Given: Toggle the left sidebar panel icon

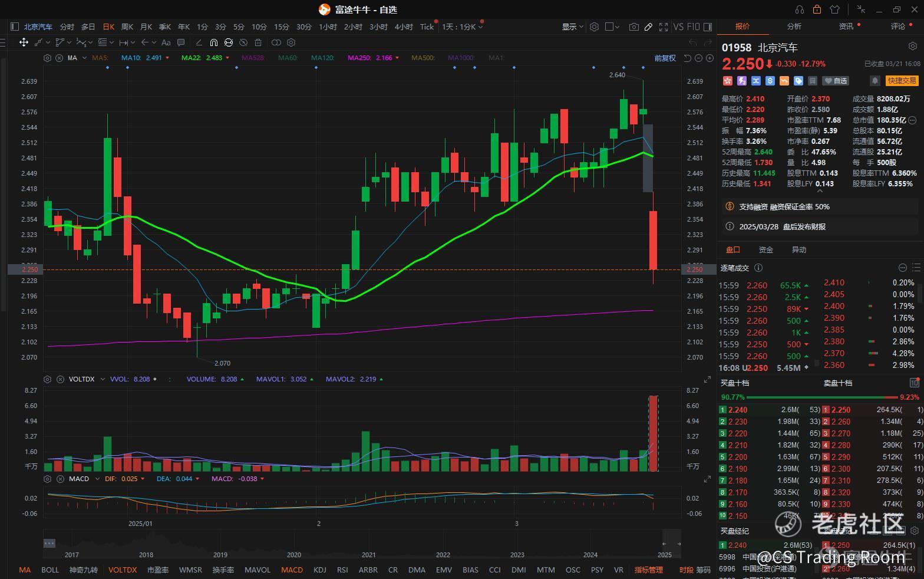Looking at the screenshot, I should pyautogui.click(x=15, y=27).
